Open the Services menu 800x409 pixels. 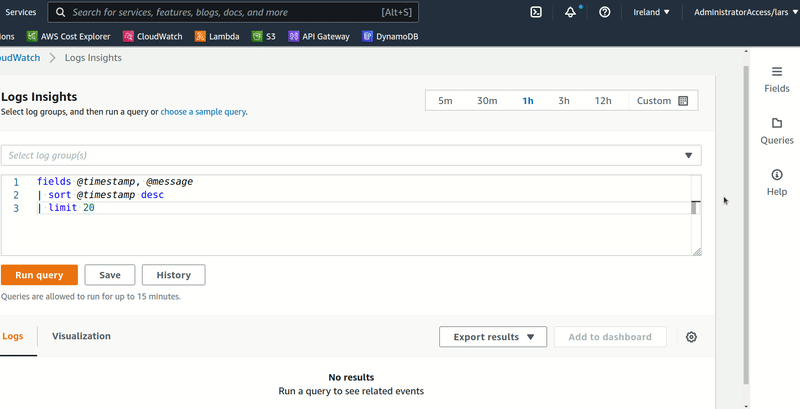click(x=20, y=12)
